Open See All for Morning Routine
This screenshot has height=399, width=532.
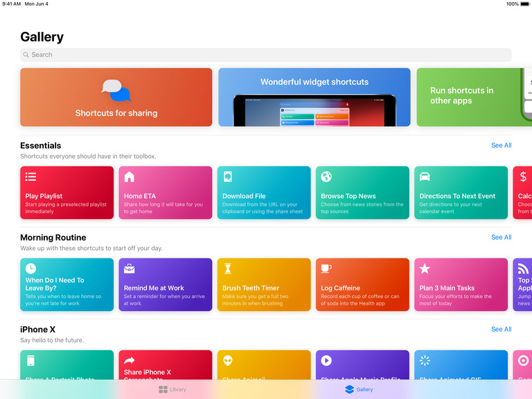(501, 238)
